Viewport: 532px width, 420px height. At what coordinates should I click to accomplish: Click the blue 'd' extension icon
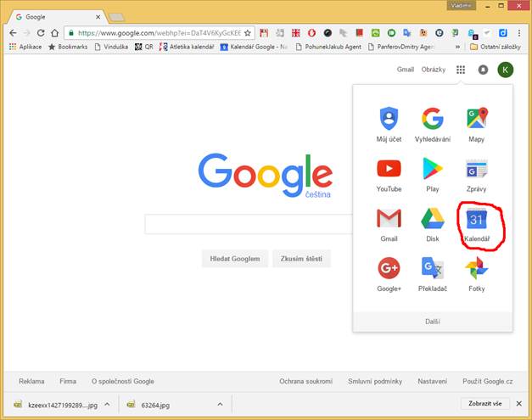(503, 33)
